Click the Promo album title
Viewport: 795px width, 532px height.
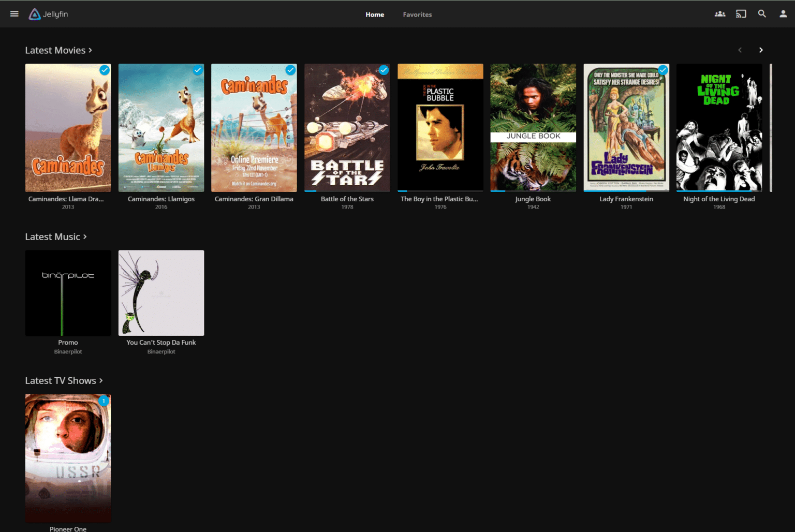pyautogui.click(x=68, y=343)
